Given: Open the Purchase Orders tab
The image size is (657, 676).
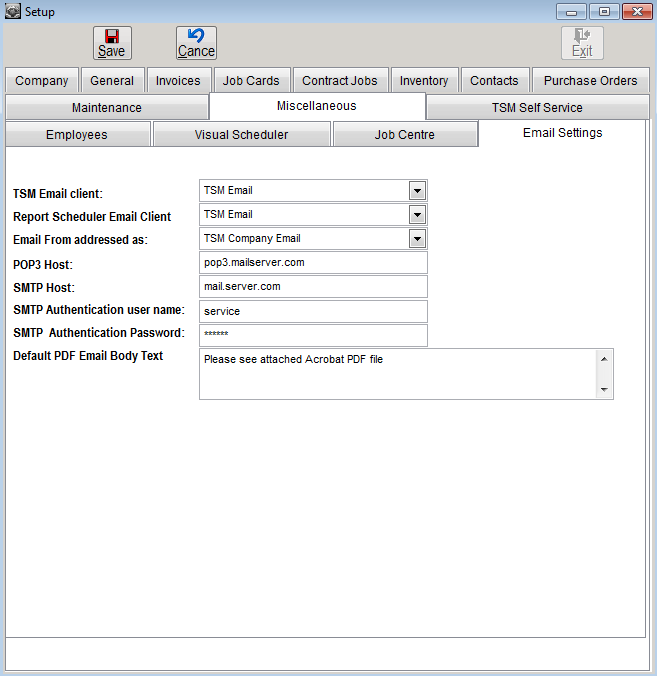Looking at the screenshot, I should (x=591, y=81).
